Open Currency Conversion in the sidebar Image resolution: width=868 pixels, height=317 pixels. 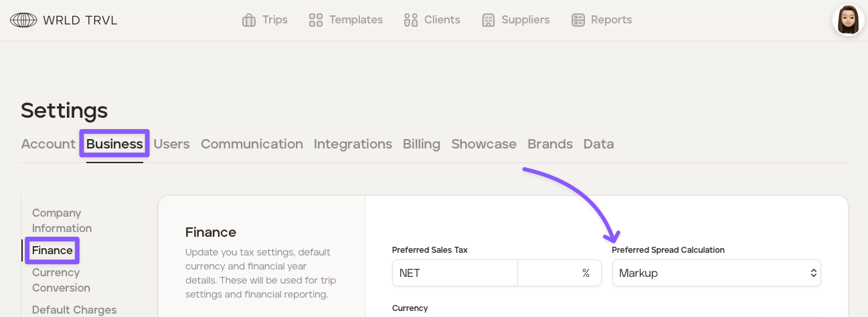[61, 280]
